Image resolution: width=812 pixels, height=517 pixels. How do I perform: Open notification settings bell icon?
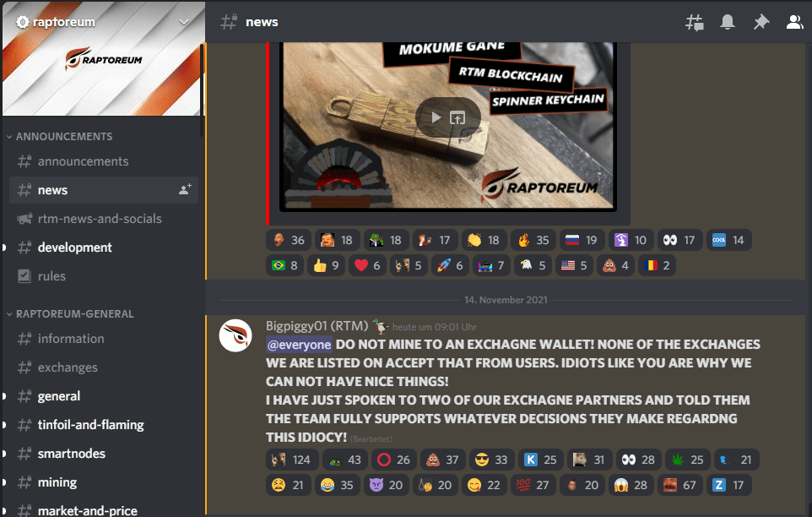click(728, 22)
